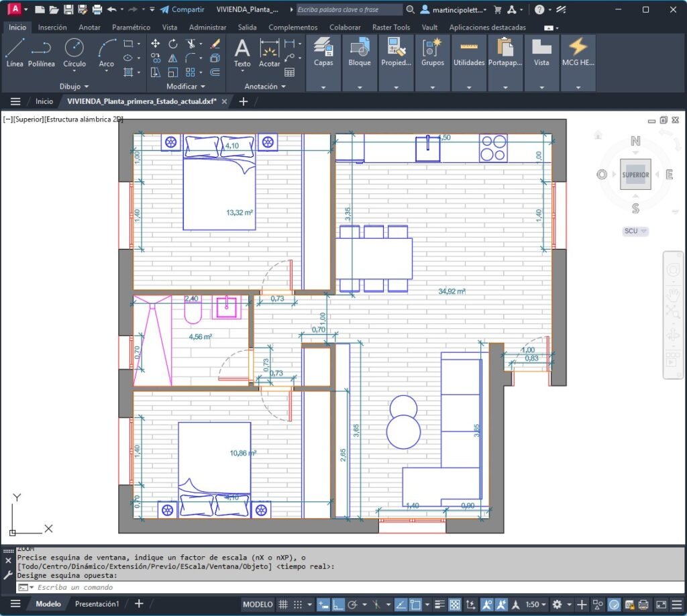687x616 pixels.
Task: Activate the Trim (Recortar) scissors tool
Action: click(x=191, y=44)
